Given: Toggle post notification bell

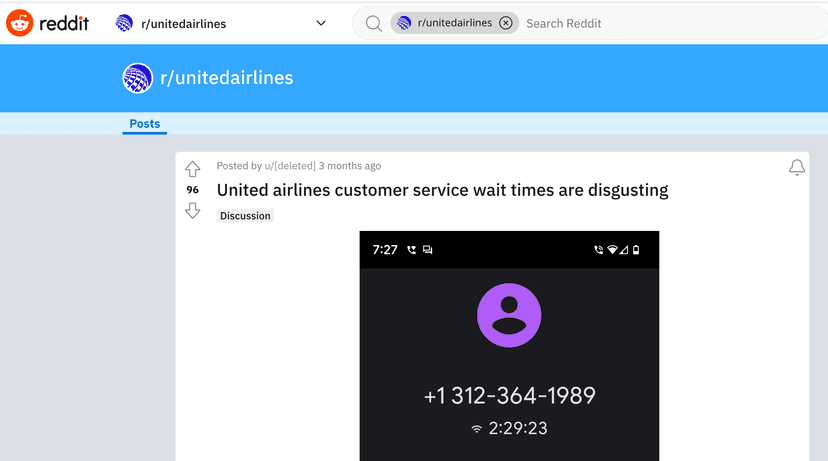Looking at the screenshot, I should [796, 168].
